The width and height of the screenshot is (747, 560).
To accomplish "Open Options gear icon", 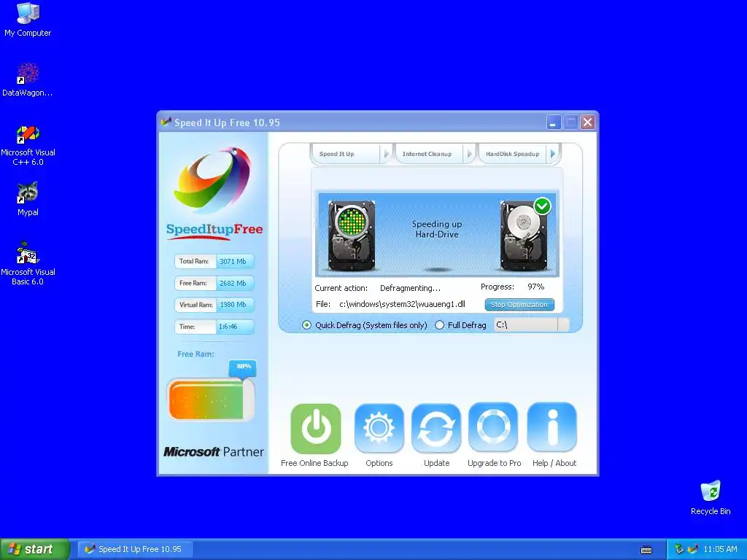I will [x=379, y=427].
